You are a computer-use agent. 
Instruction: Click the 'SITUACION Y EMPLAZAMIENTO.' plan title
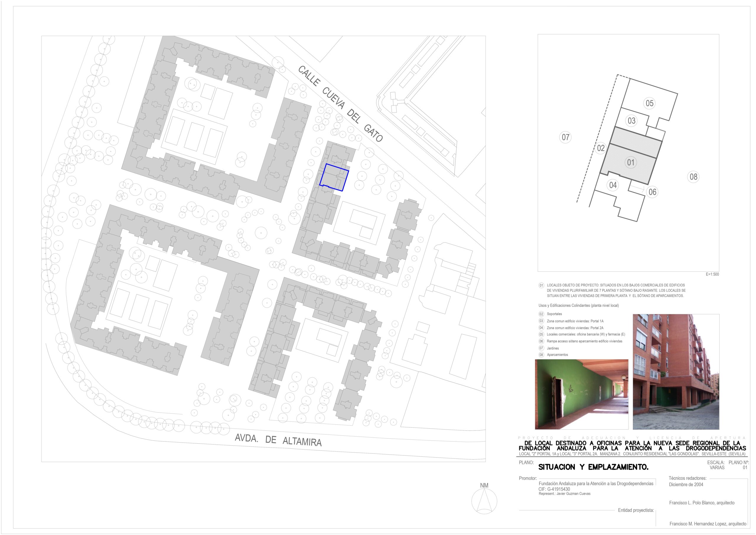593,467
